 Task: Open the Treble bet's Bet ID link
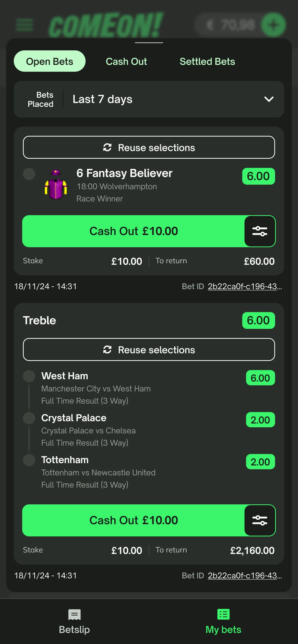coord(245,576)
